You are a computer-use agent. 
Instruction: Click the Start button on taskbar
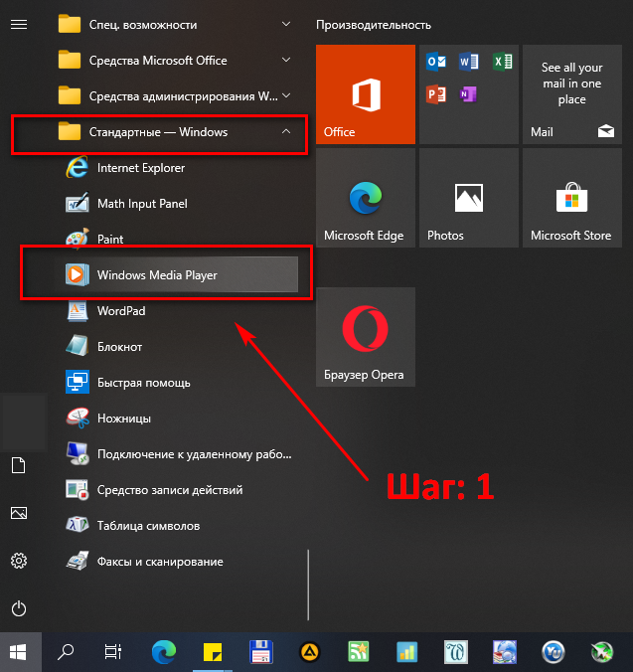click(19, 652)
